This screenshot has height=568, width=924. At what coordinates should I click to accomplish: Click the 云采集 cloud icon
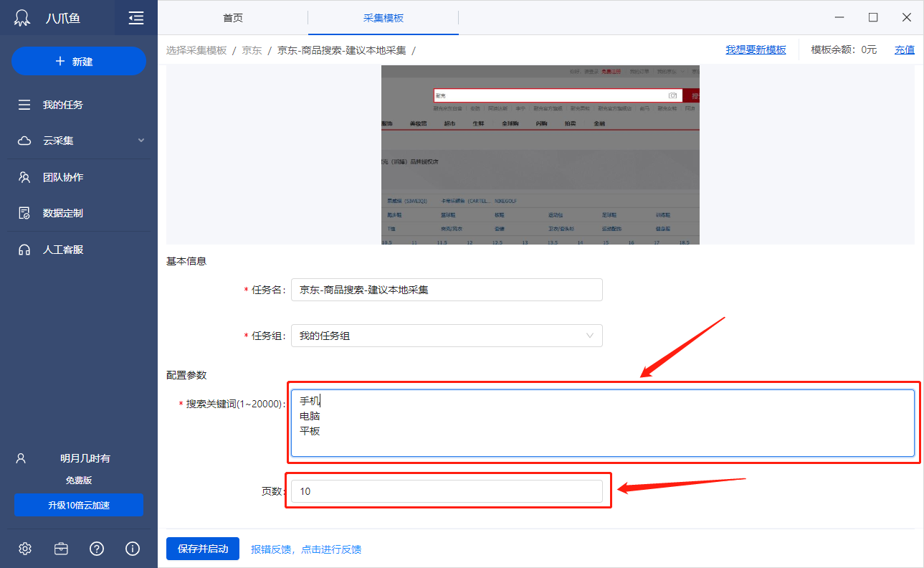coord(24,141)
